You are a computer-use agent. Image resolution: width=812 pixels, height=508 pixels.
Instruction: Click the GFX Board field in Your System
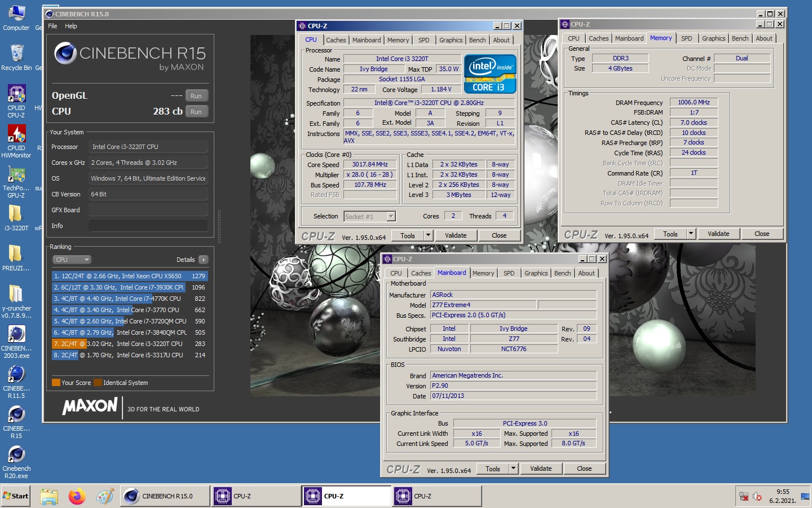pos(148,210)
